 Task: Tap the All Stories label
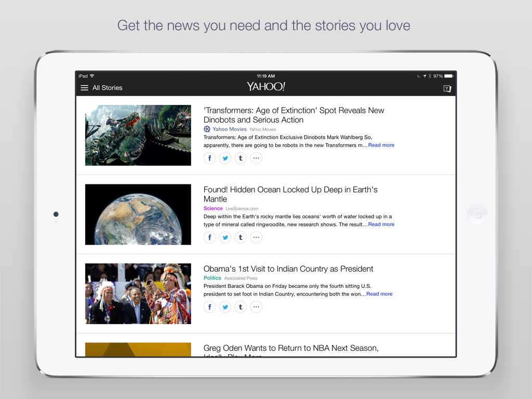click(107, 88)
